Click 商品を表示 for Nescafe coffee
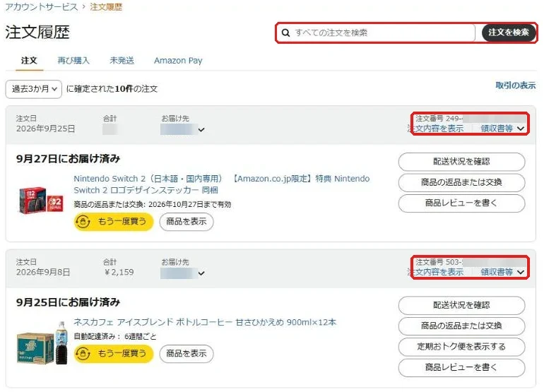Viewport: 544px width, 392px height. pos(187,353)
